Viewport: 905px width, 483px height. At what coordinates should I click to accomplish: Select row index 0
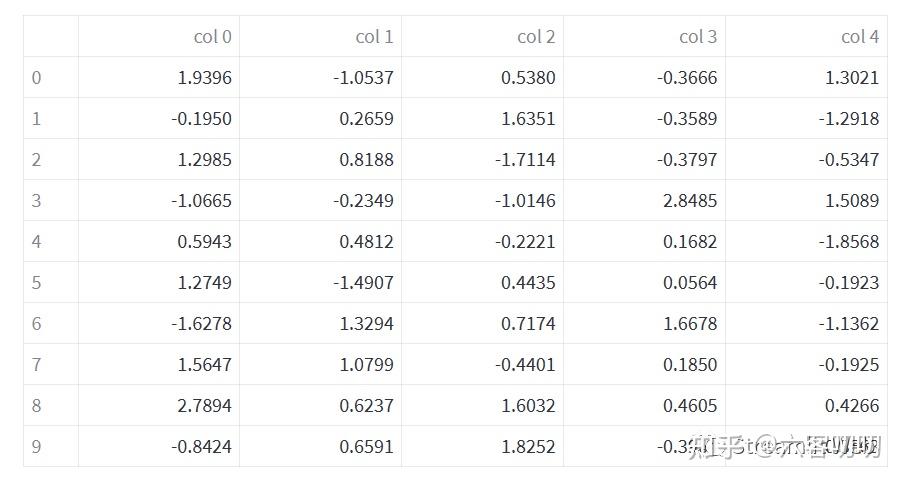tap(37, 78)
